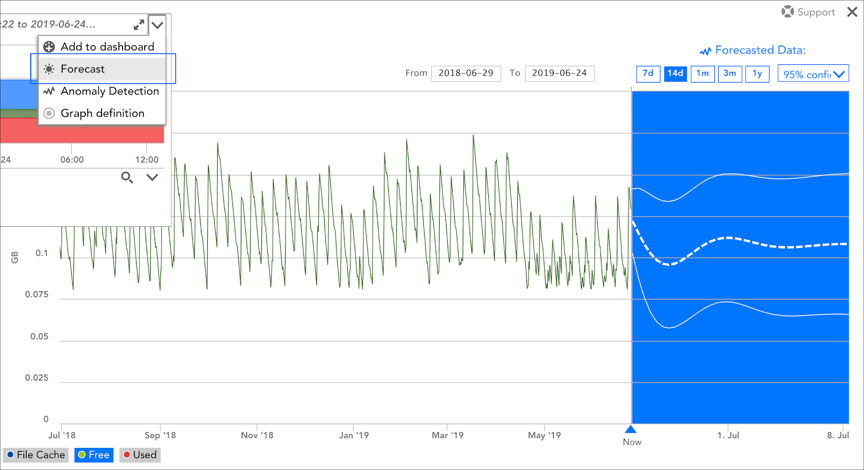Collapse the graph options dropdown arrow
This screenshot has height=470, width=864.
coord(157,25)
